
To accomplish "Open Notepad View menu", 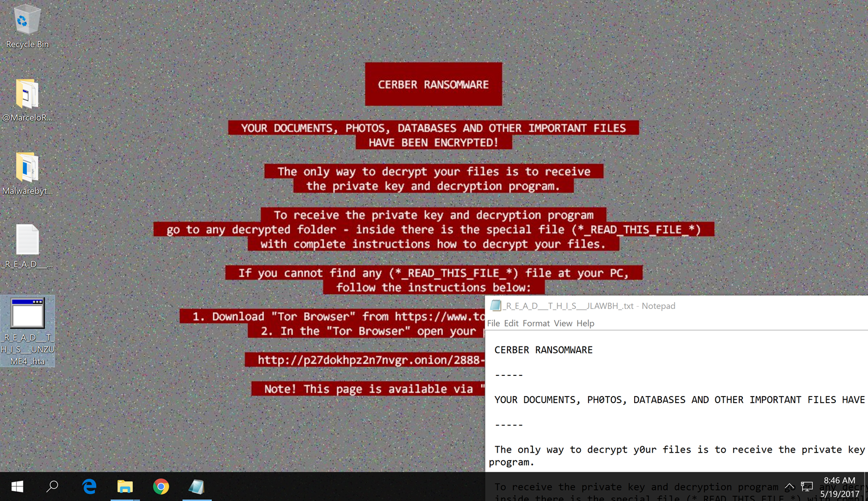I will pyautogui.click(x=563, y=323).
